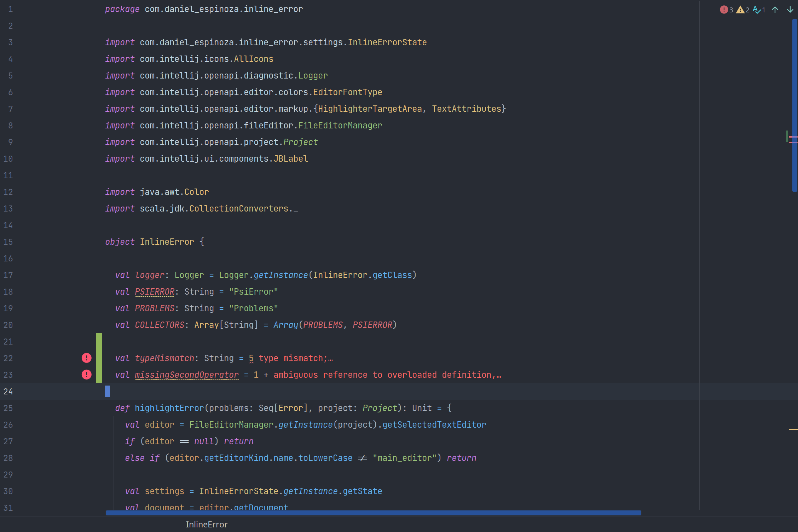798x532 pixels.
Task: Click FileEditorManager in import on line 8
Action: (x=340, y=126)
